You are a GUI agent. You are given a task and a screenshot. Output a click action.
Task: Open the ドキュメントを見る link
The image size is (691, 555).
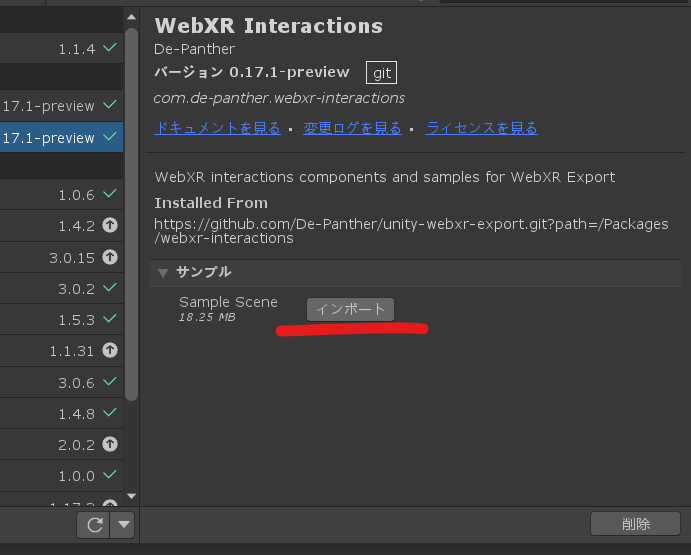pyautogui.click(x=217, y=128)
